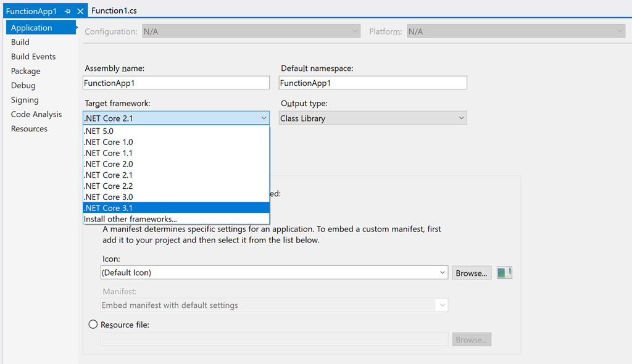This screenshot has width=632, height=364.
Task: Select the highlighted .NET Core 3.1 option
Action: 176,207
